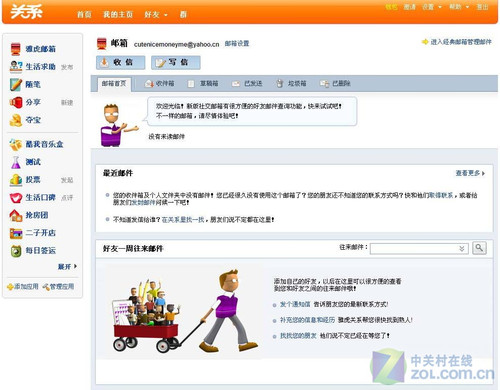
Task: Click 邀请 link in header
Action: click(410, 7)
